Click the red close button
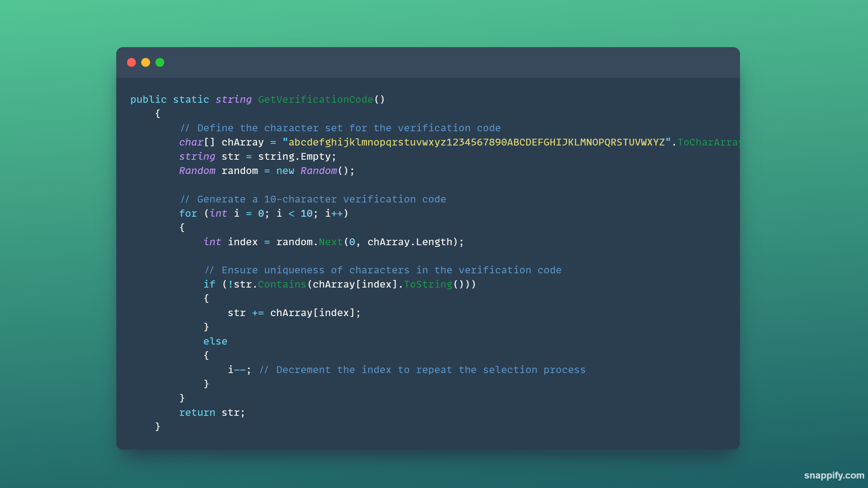 (x=131, y=62)
